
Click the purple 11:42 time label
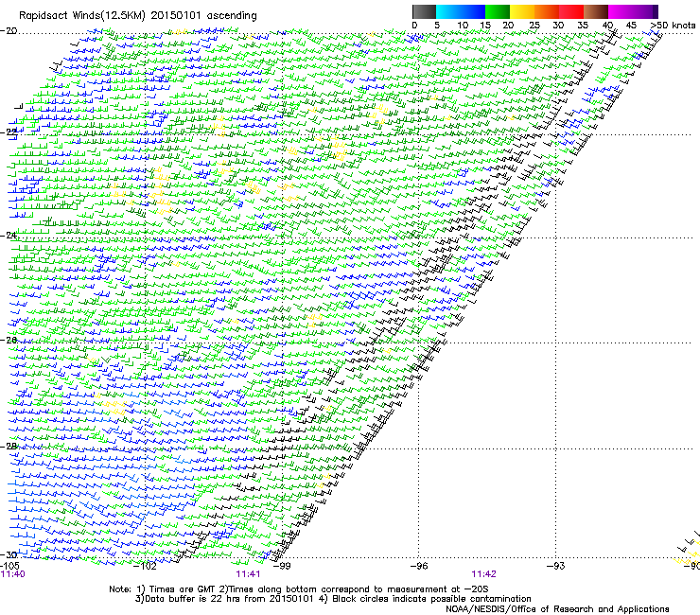[x=484, y=574]
